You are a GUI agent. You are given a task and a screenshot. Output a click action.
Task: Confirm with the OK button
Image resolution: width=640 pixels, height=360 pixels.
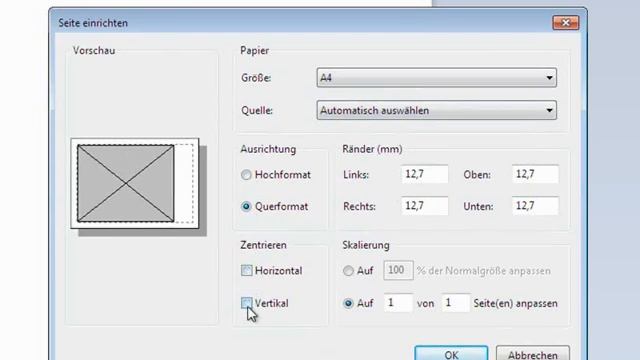coord(451,353)
